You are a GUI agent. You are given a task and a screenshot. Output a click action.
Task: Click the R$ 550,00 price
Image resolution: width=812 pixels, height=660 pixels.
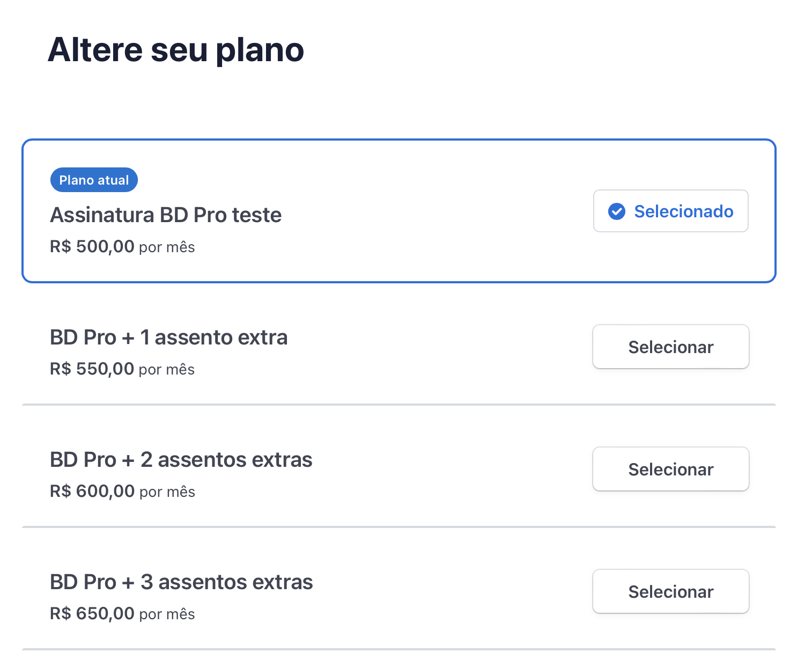(x=92, y=369)
